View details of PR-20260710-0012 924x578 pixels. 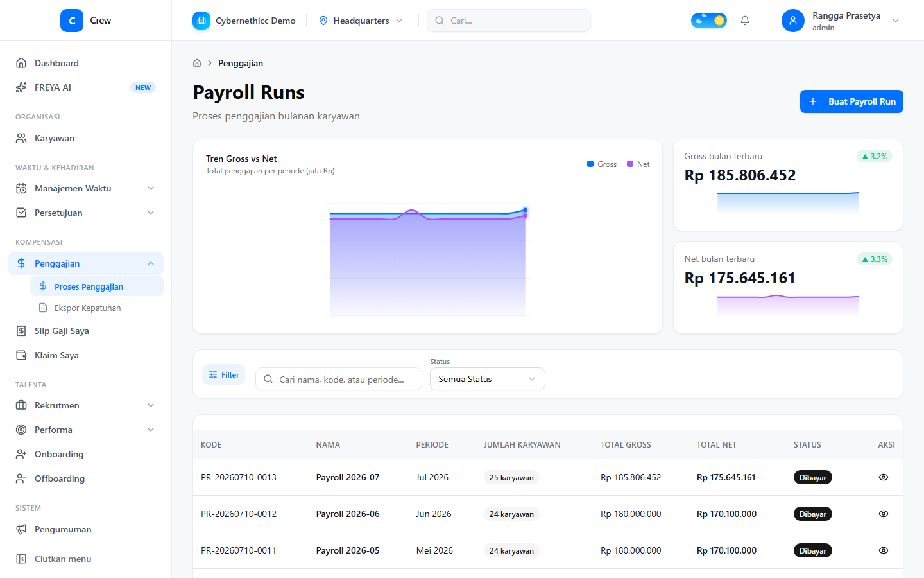(884, 514)
